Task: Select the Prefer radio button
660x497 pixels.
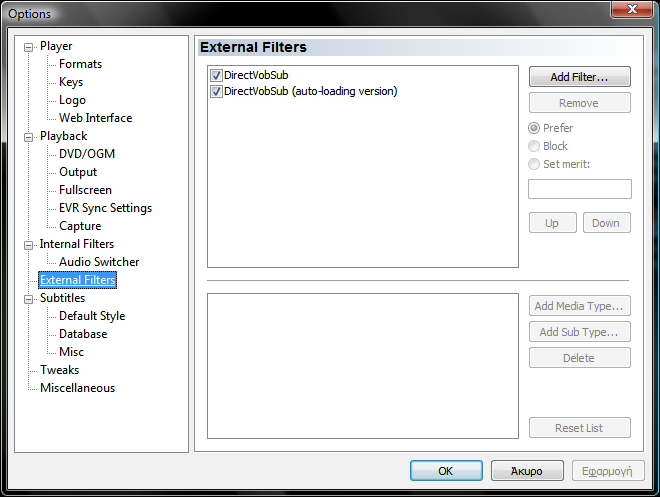Action: pos(534,128)
